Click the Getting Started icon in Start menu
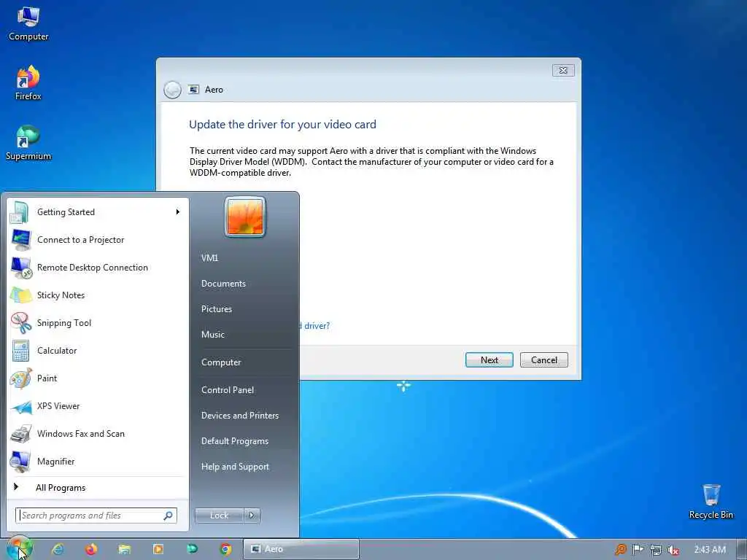This screenshot has height=560, width=747. [20, 212]
